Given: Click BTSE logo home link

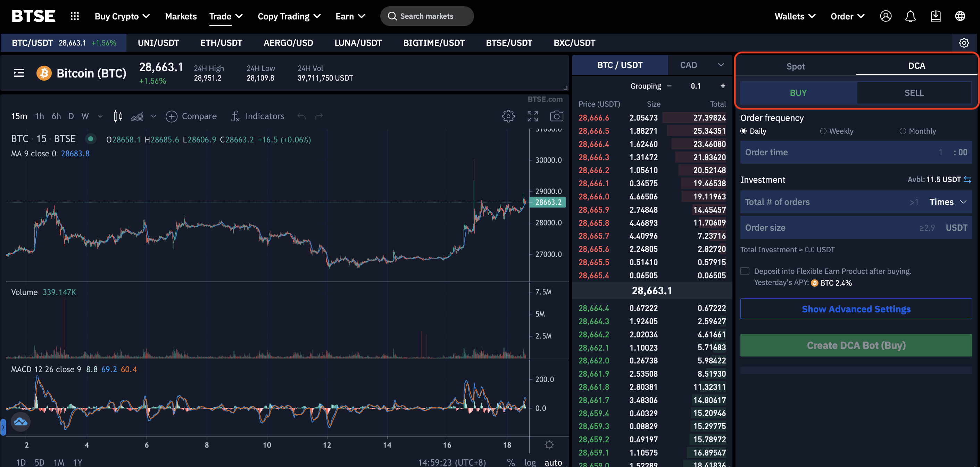Looking at the screenshot, I should (33, 16).
